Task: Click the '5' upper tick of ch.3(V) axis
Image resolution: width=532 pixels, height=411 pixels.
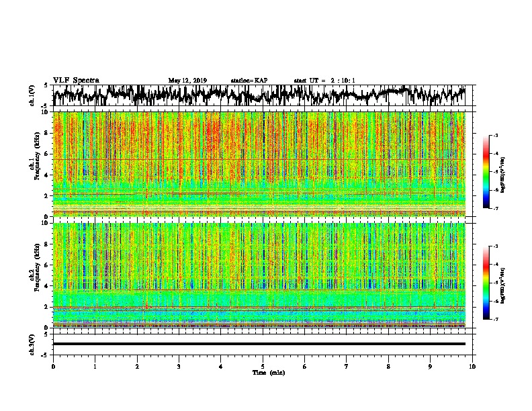Action: click(x=46, y=334)
